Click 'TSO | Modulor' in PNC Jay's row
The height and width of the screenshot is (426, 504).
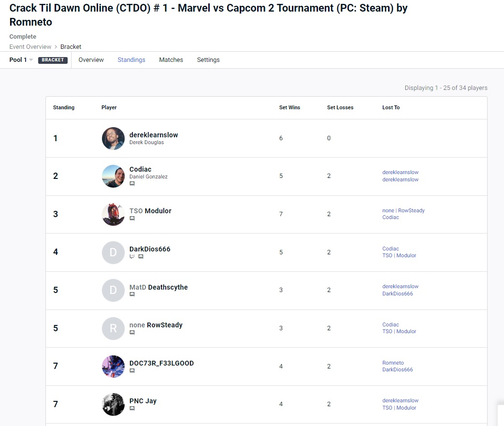(399, 408)
